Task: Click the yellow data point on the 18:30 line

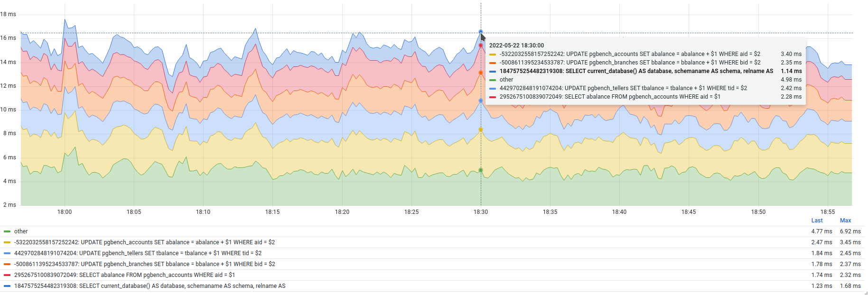Action: tap(481, 129)
